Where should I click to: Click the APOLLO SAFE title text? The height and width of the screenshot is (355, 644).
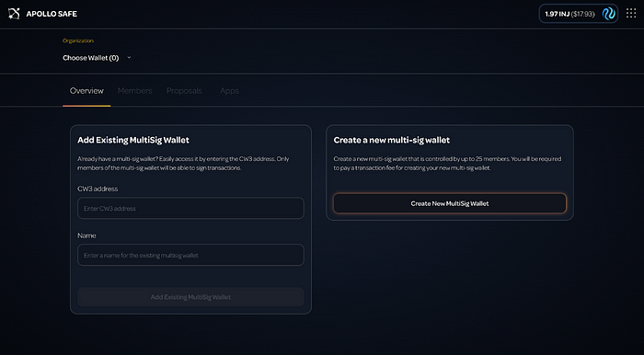[52, 14]
